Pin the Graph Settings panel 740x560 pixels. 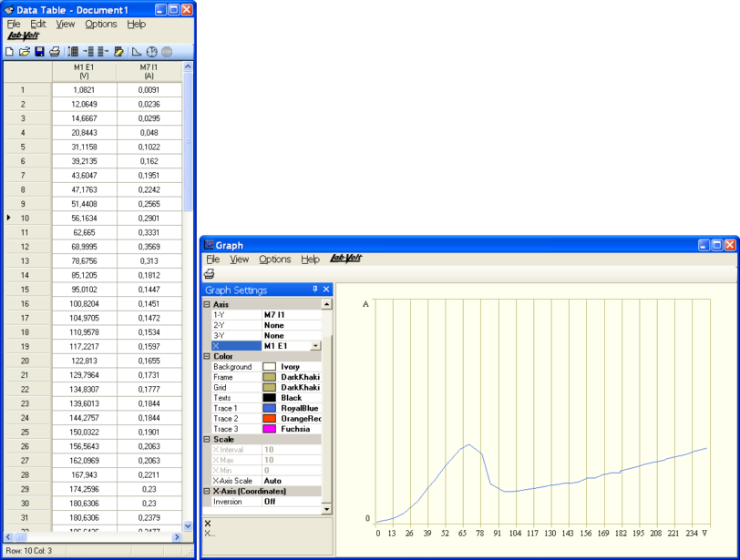pos(315,290)
